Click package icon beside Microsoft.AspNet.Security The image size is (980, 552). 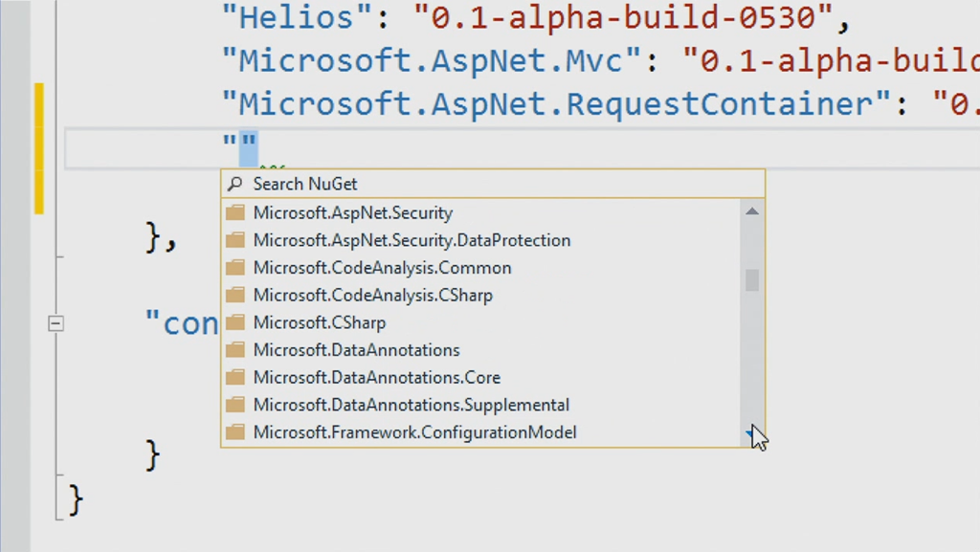(x=235, y=213)
